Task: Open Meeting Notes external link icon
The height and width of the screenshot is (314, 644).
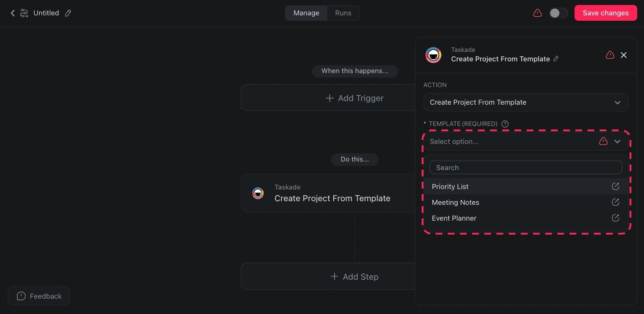Action: tap(615, 202)
